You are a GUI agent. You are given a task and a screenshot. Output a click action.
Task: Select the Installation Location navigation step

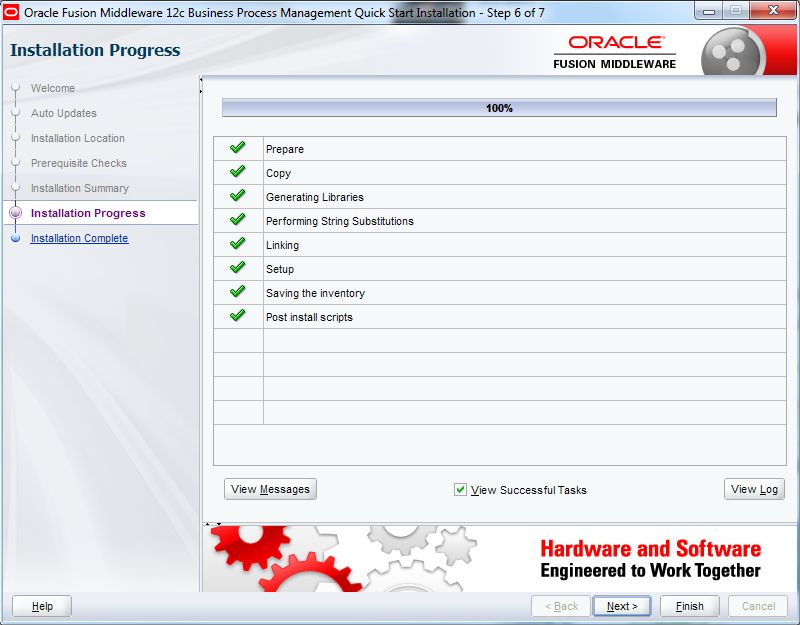(78, 138)
